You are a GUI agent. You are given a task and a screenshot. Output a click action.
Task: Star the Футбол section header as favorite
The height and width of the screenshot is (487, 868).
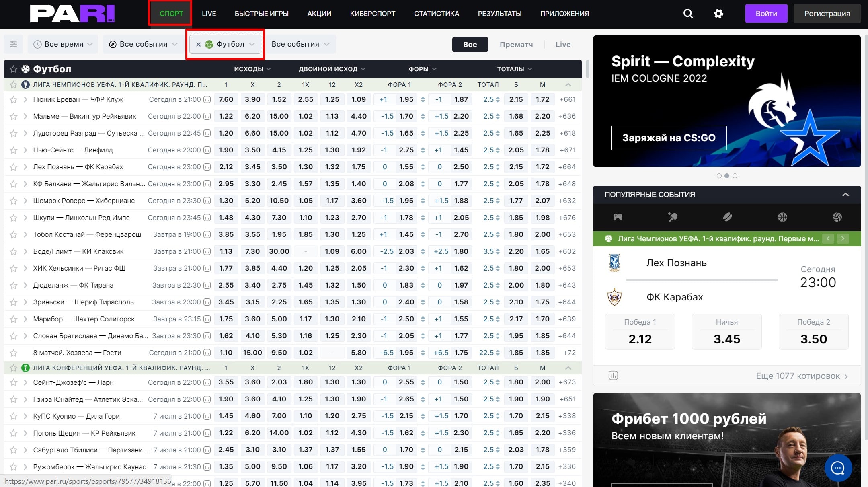[x=13, y=69]
